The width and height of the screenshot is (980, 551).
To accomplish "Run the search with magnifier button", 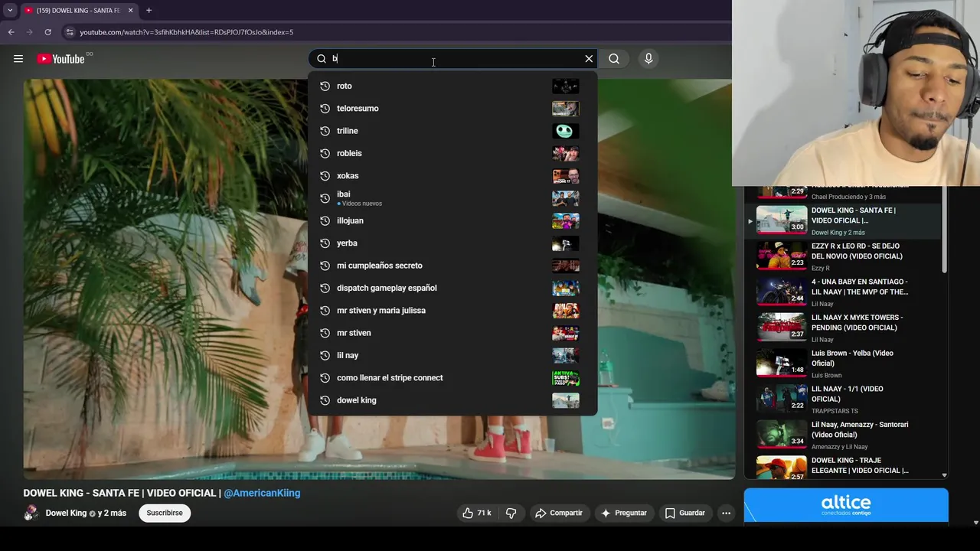I will [x=614, y=59].
